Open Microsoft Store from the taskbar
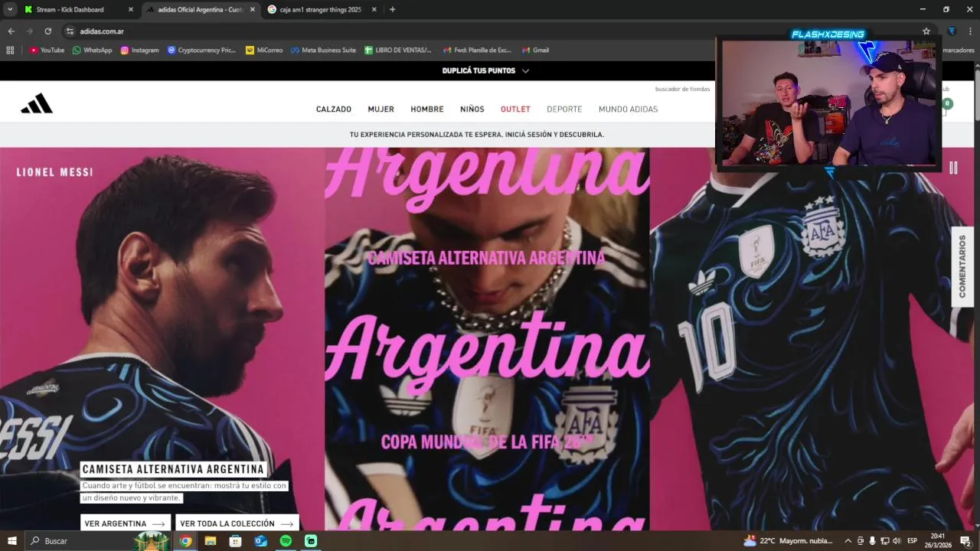Screen dimensions: 980x551 point(235,541)
